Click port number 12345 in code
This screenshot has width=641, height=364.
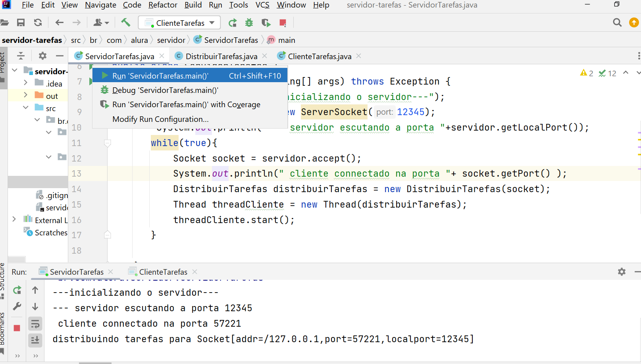point(410,112)
